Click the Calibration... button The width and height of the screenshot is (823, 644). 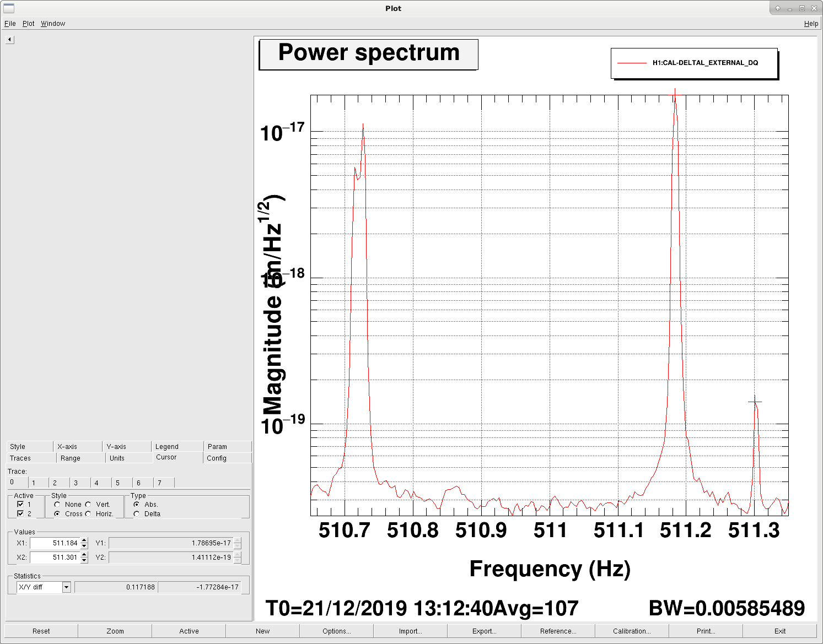[x=632, y=631]
